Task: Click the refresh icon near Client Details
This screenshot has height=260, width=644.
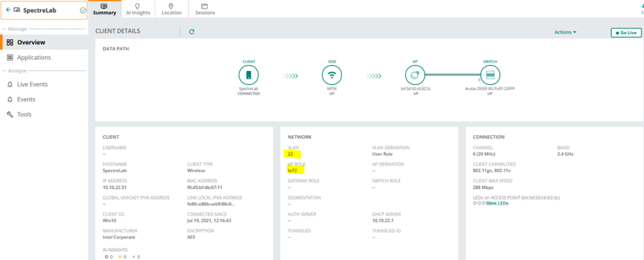Action: tap(192, 31)
